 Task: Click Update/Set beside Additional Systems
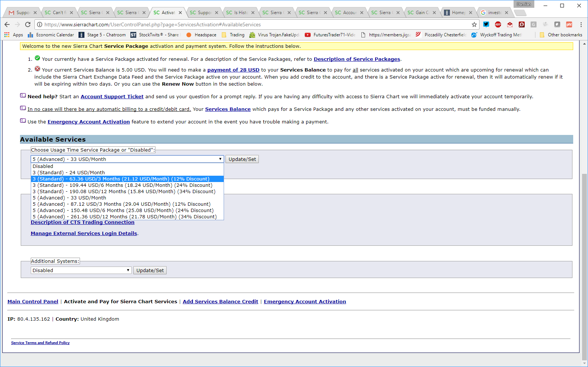pos(150,270)
